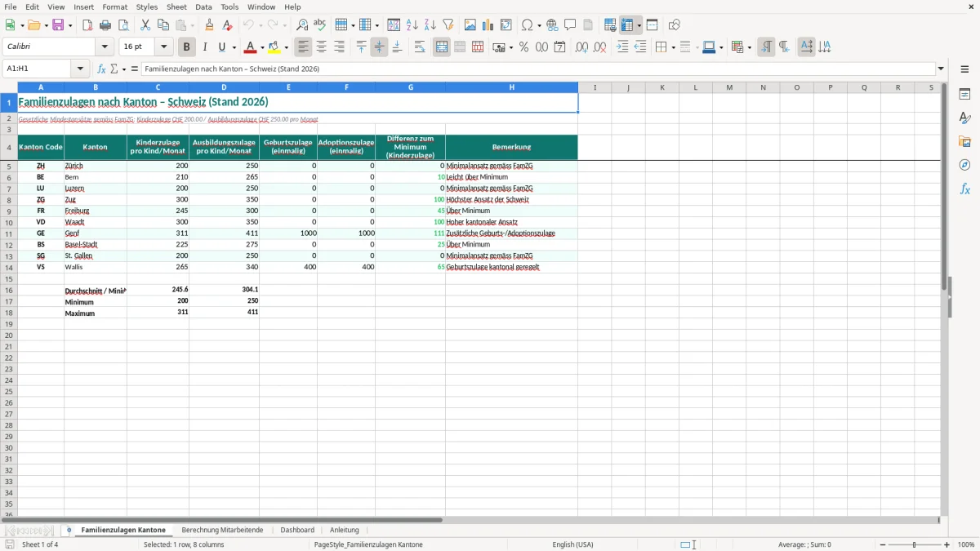Adjust the zoom slider in status bar
Image resolution: width=980 pixels, height=551 pixels.
pyautogui.click(x=915, y=544)
